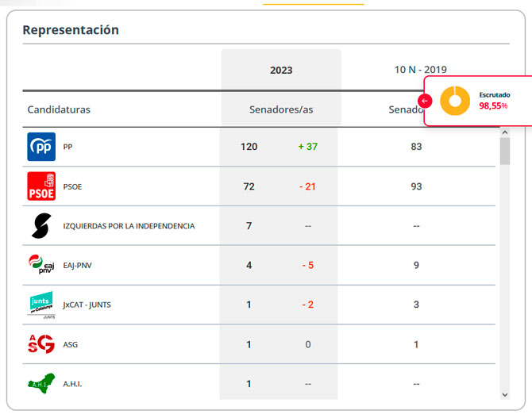Screen dimensions: 532x418
Task: Click the +37 change for PP
Action: coord(308,147)
